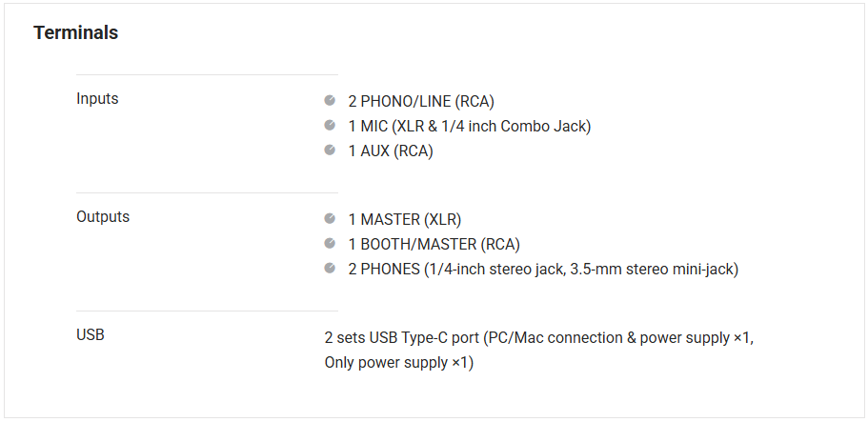Click the knob bullet beside 1 MASTER (XLR)
Screen dimensions: 868x422
point(330,218)
